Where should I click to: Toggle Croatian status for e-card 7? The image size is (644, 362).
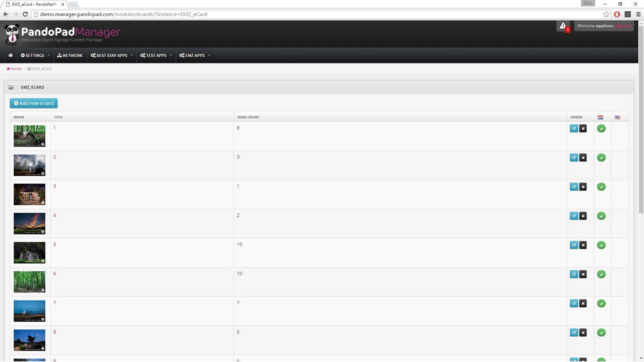[x=601, y=304]
